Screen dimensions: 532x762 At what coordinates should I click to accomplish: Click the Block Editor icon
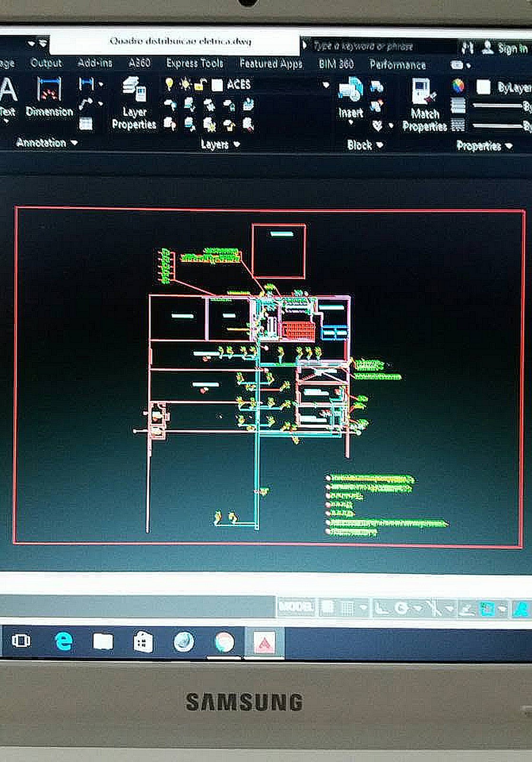click(376, 106)
